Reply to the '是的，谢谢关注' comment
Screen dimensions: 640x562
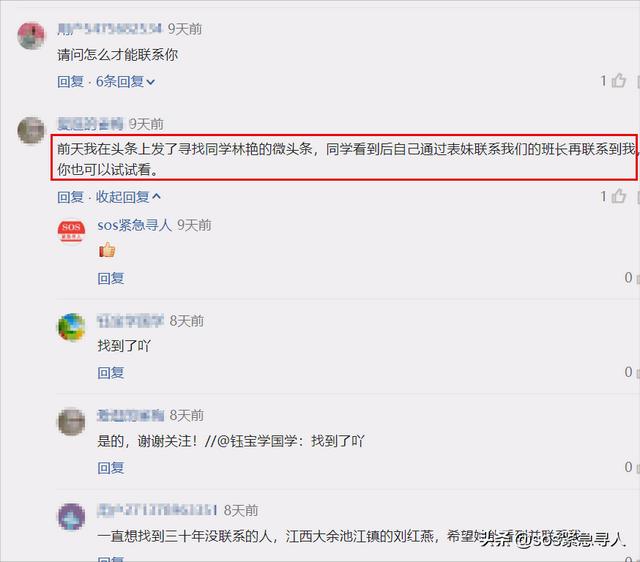[111, 468]
